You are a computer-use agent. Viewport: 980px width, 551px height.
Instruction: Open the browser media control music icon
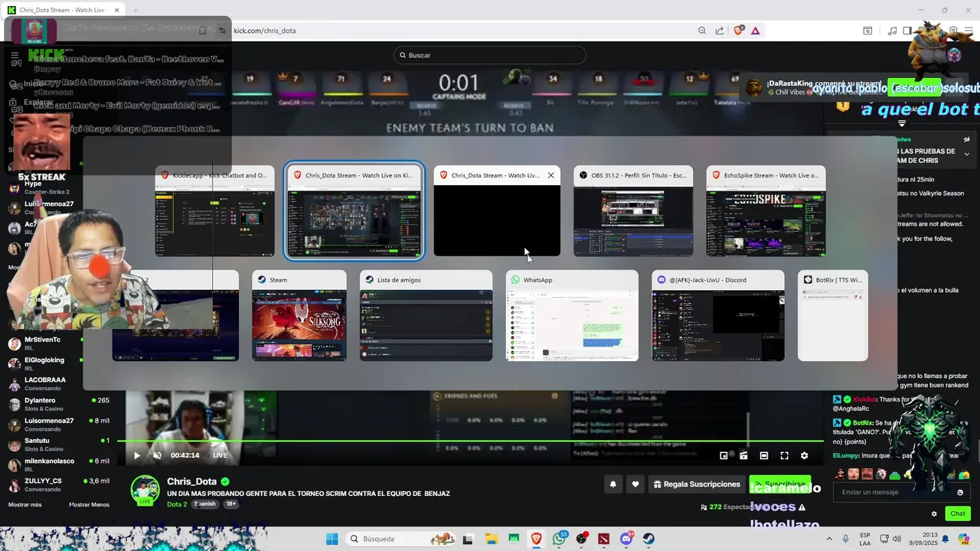click(892, 31)
